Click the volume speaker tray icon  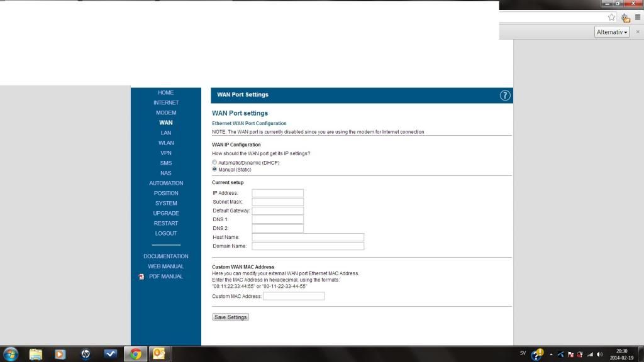(599, 354)
